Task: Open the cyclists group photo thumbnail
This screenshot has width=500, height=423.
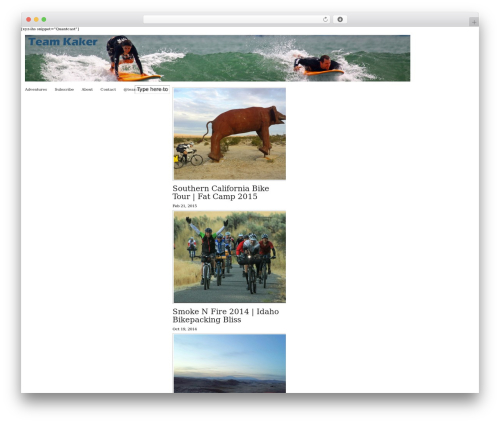Action: point(230,257)
